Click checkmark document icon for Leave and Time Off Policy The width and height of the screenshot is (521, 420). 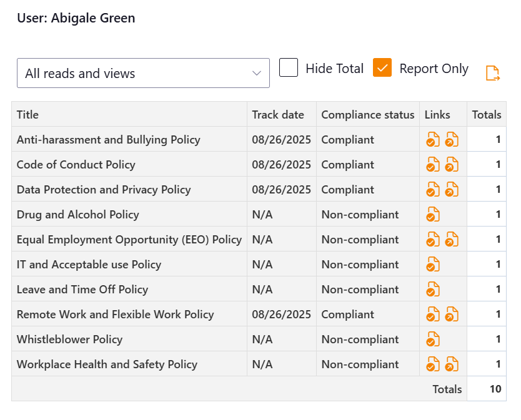433,289
